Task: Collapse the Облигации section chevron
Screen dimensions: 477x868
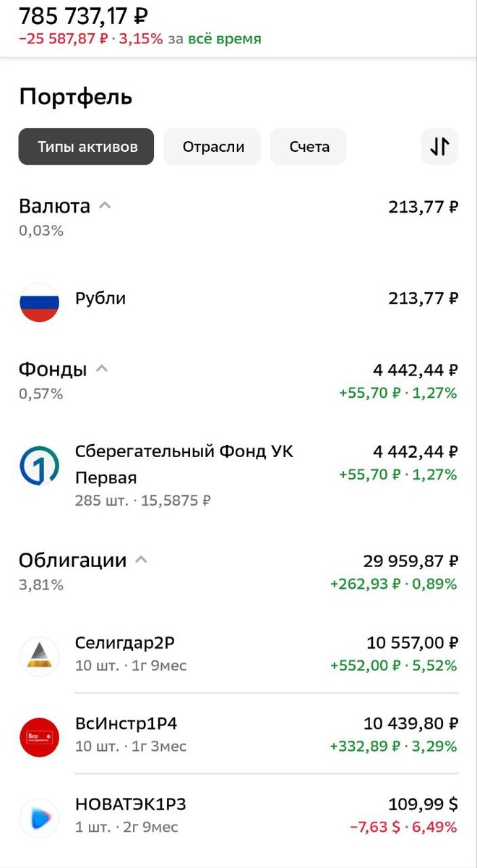Action: click(141, 558)
